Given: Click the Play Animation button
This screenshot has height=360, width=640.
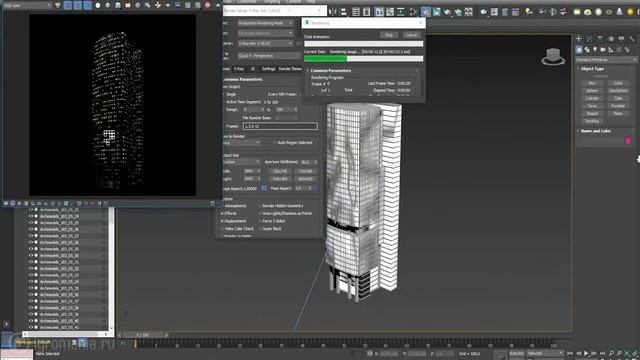Looking at the screenshot, I should (586, 353).
